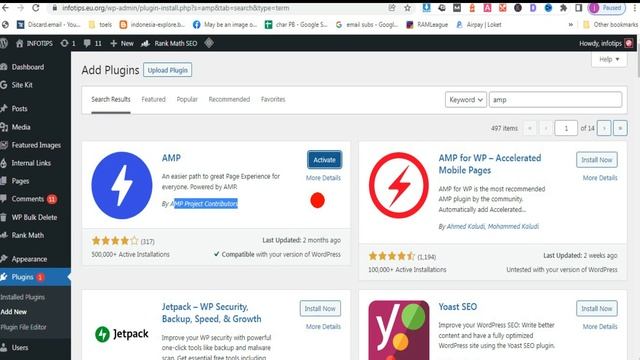640x360 pixels.
Task: Open Featured Images in the sidebar
Action: point(36,145)
